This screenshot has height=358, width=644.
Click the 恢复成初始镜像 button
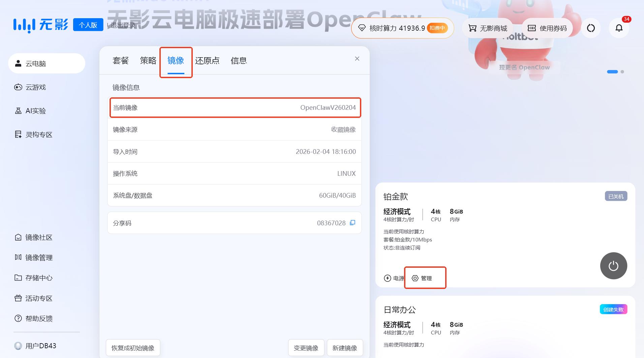point(133,348)
